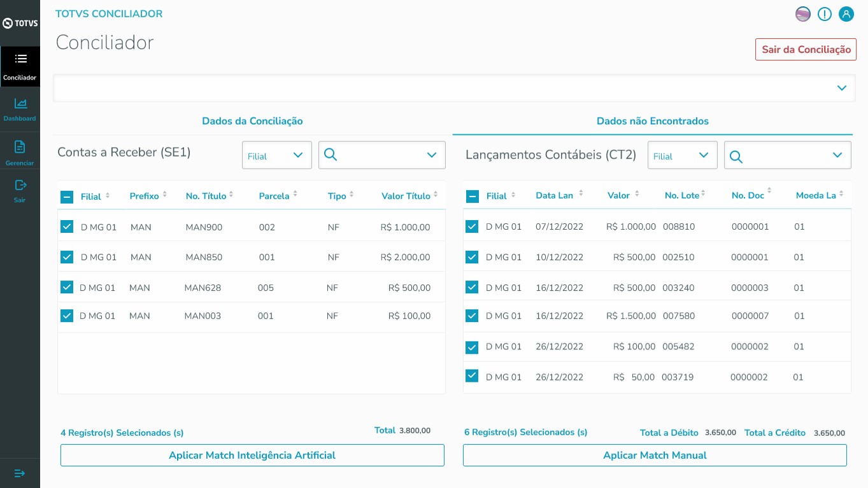Click the Contas a Receber search field
Screen dimensions: 868x488
[x=376, y=155]
